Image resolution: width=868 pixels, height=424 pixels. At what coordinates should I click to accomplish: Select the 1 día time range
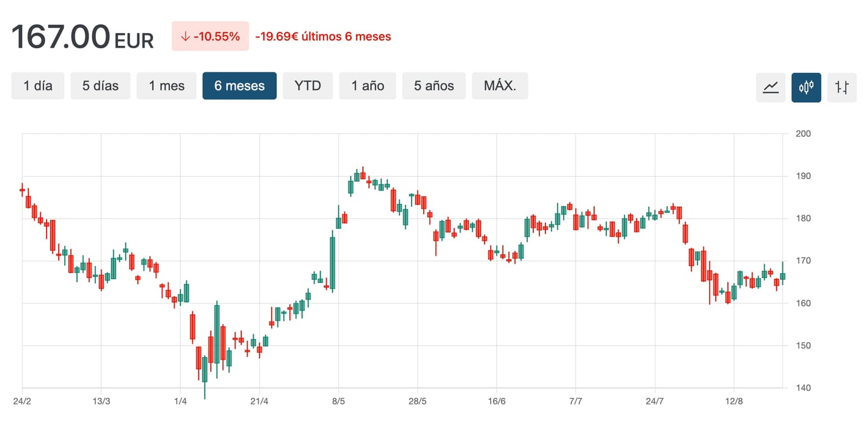coord(38,86)
